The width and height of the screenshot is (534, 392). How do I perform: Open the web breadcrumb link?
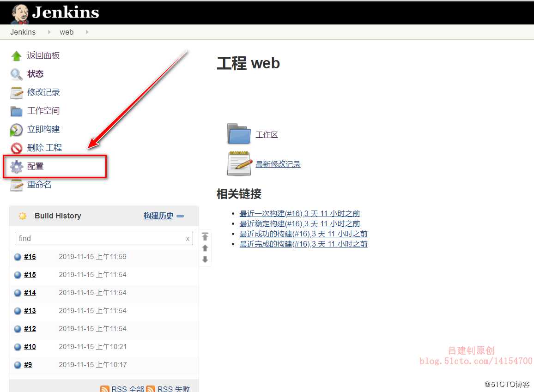pos(67,32)
